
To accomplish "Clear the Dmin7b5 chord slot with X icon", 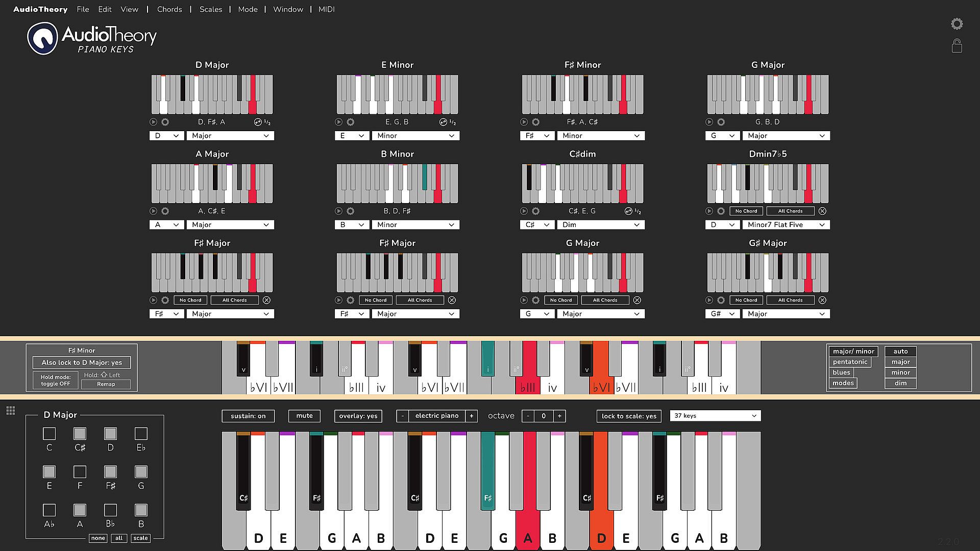I will click(x=822, y=211).
